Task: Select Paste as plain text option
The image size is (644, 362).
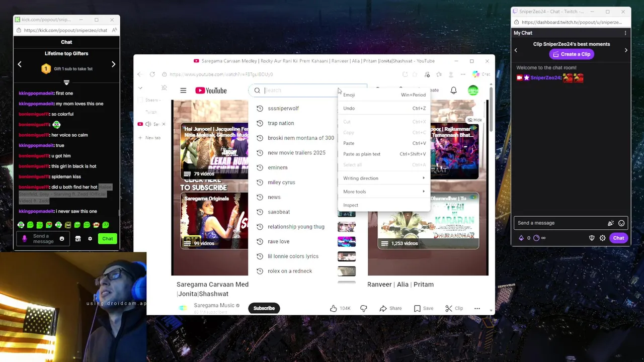Action: click(x=384, y=154)
